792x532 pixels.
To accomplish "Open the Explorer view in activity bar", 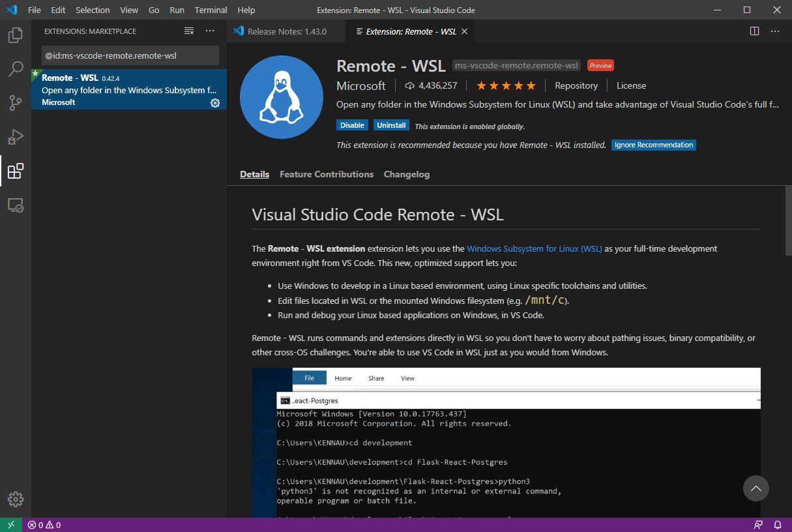I will point(16,35).
